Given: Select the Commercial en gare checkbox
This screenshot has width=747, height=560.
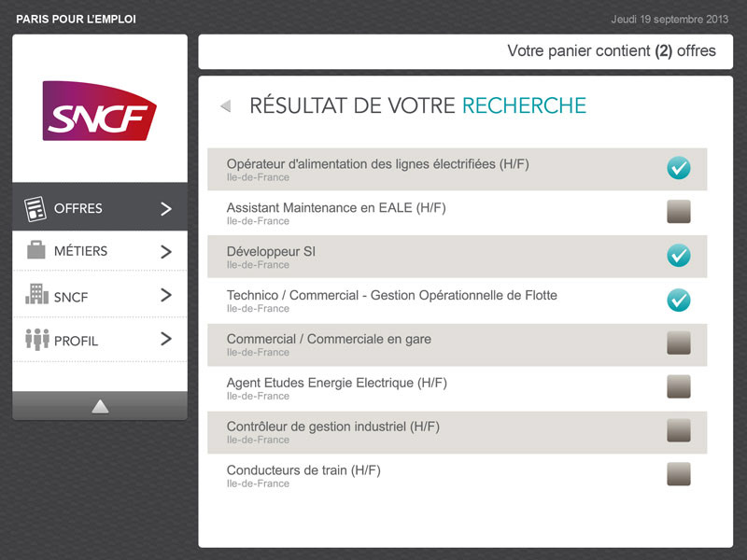Looking at the screenshot, I should coord(679,343).
